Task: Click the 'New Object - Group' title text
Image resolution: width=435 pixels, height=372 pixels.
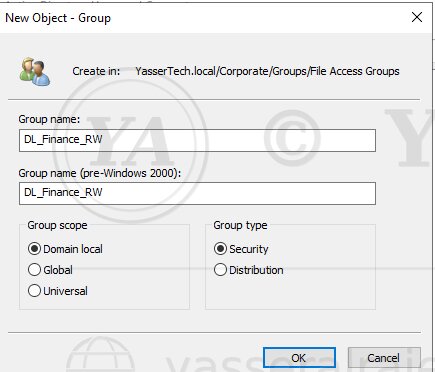Action: click(x=58, y=18)
